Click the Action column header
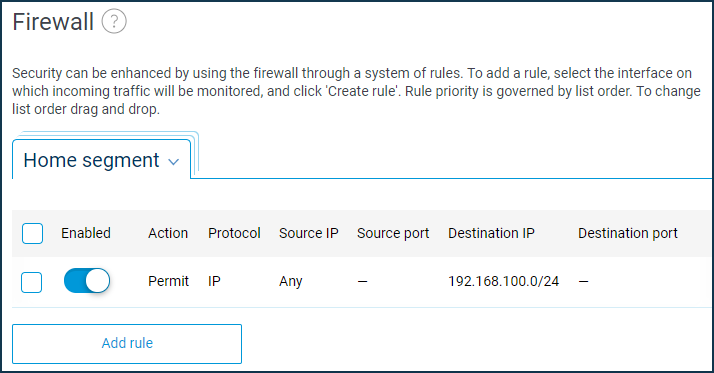 point(168,233)
